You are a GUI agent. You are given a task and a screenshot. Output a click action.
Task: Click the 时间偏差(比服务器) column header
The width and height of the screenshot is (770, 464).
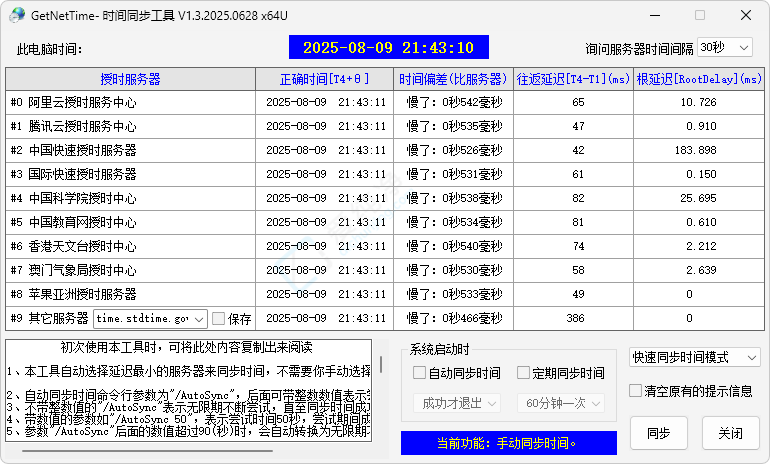(453, 79)
